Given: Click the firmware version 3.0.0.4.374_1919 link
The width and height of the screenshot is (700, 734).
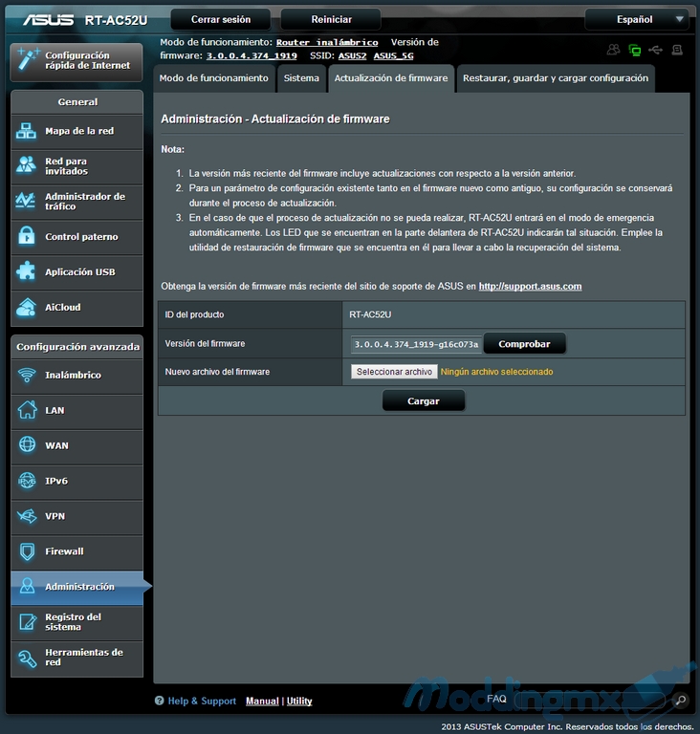Looking at the screenshot, I should pos(252,55).
